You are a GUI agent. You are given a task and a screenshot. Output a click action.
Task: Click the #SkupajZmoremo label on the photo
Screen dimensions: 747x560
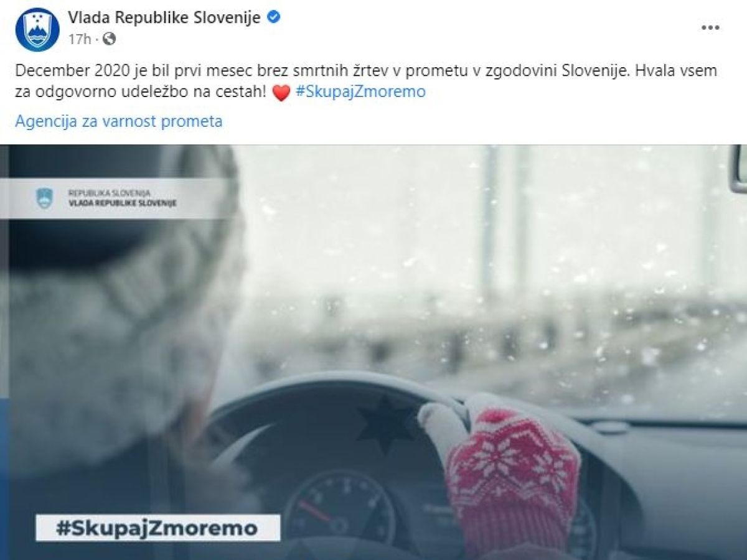pos(157,528)
